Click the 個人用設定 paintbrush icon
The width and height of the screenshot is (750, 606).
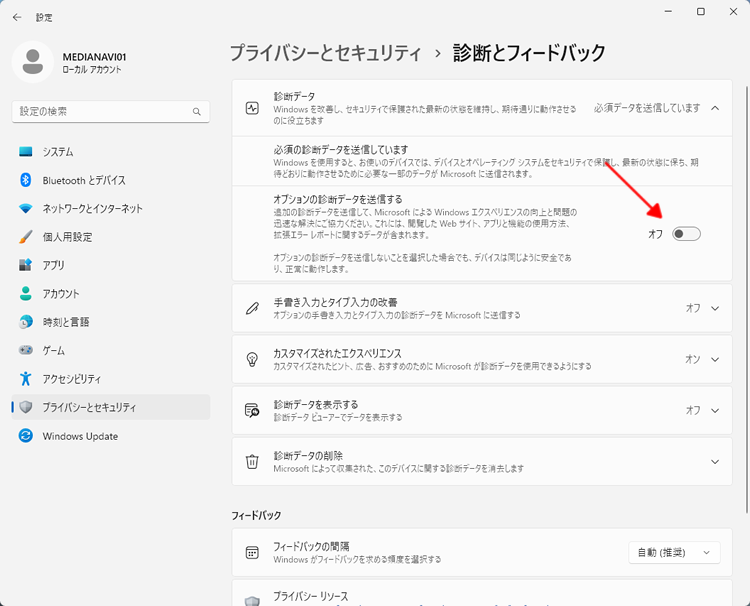(25, 237)
